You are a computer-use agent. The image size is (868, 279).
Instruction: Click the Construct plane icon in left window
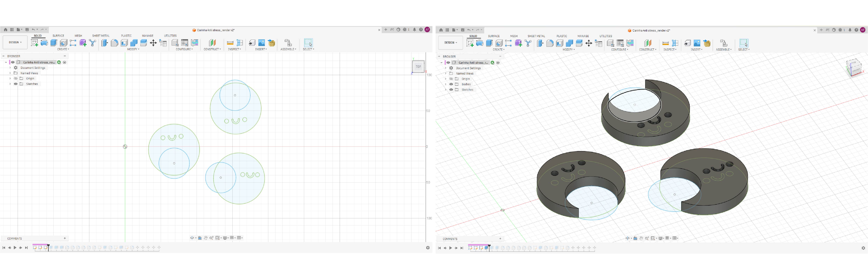pyautogui.click(x=212, y=43)
